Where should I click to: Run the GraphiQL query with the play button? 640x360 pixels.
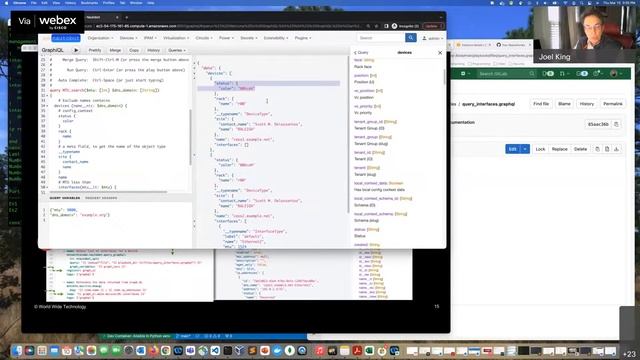click(x=76, y=50)
